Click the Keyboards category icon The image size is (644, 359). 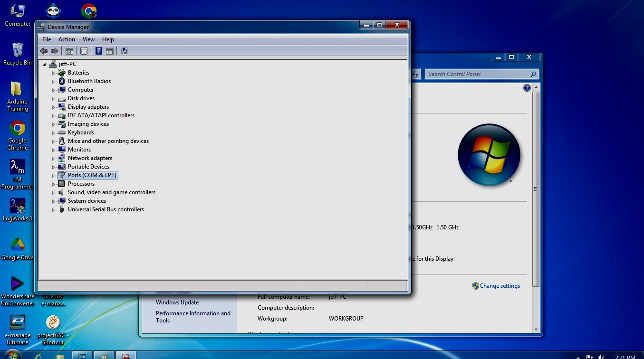(x=61, y=132)
